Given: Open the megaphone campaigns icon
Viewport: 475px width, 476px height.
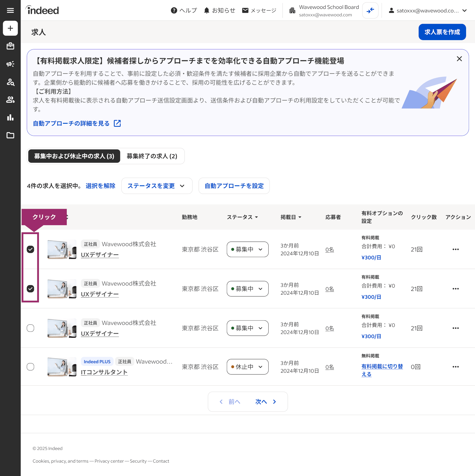Looking at the screenshot, I should (10, 64).
